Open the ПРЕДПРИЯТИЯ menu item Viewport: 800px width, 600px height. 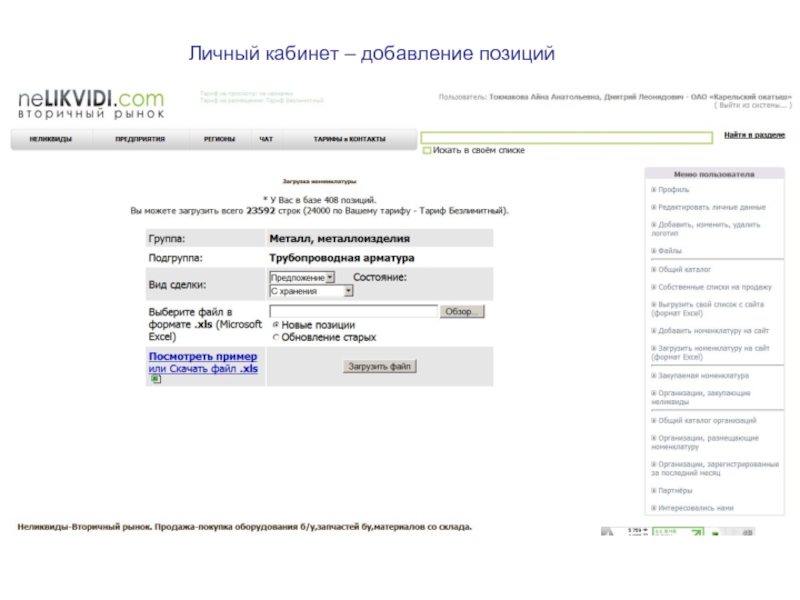point(140,139)
